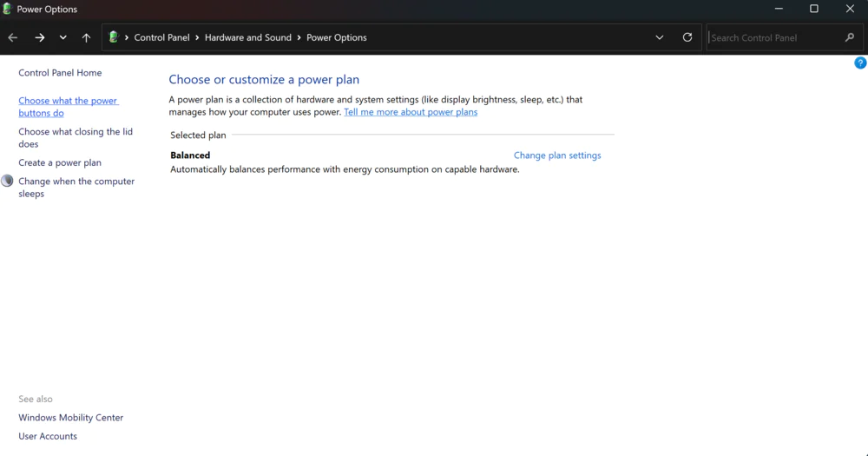Close the Power Options window
Image resolution: width=868 pixels, height=456 pixels.
850,9
